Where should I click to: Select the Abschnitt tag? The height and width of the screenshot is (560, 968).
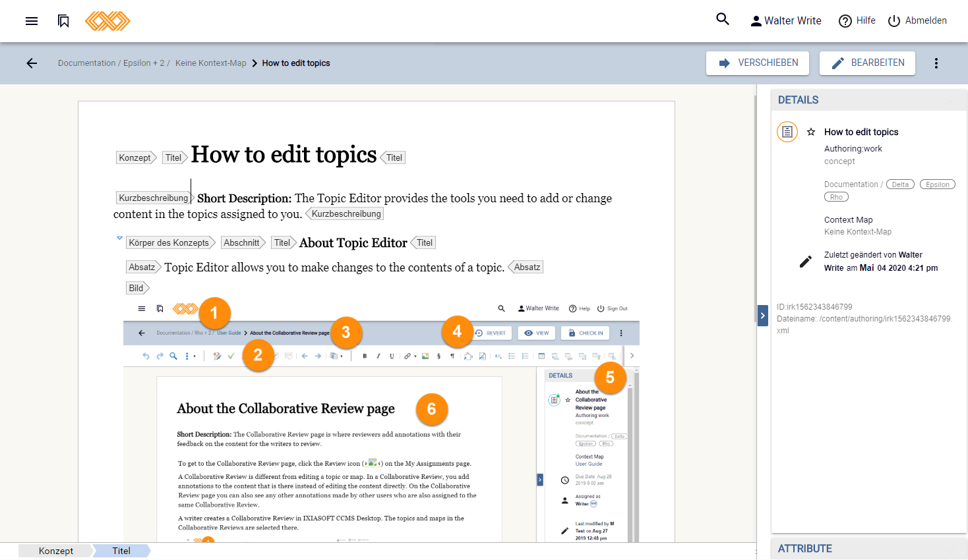tap(243, 242)
